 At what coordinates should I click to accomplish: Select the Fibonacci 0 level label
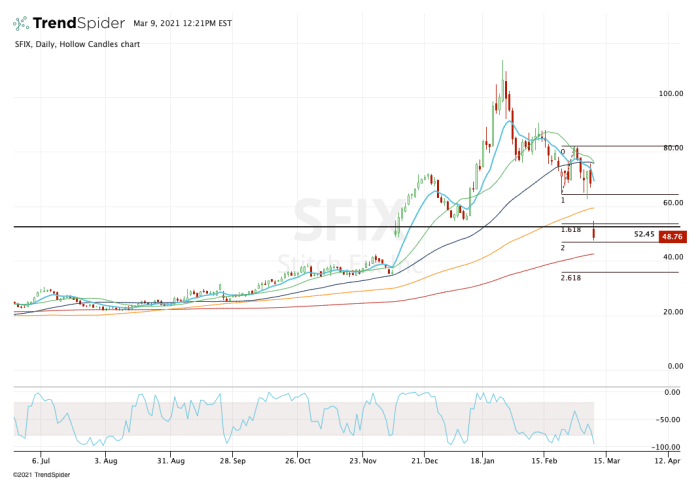point(563,152)
